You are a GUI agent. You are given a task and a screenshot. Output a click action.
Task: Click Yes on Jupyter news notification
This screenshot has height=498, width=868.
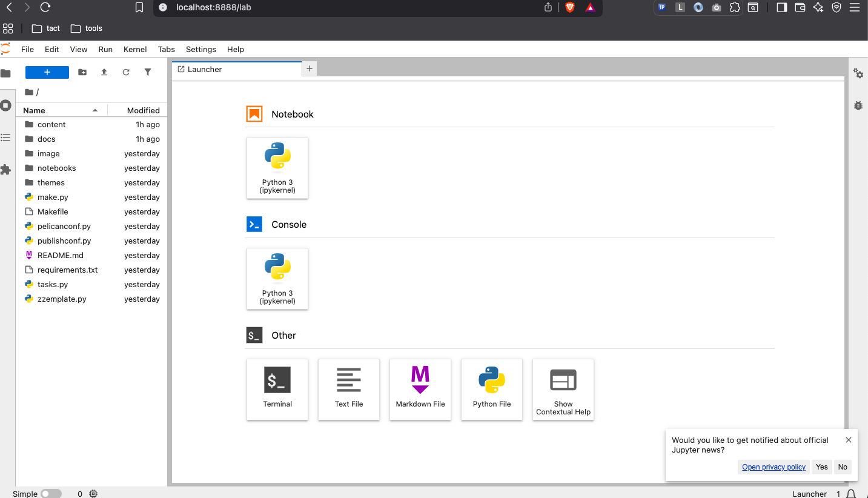pyautogui.click(x=821, y=467)
